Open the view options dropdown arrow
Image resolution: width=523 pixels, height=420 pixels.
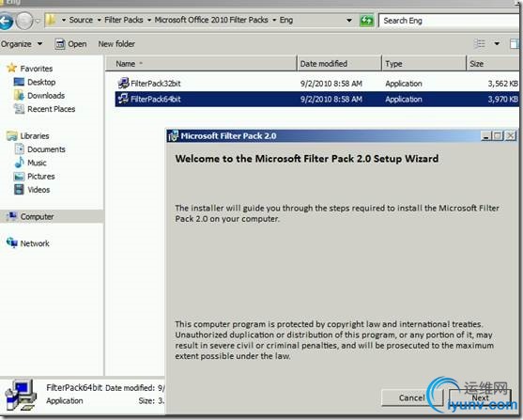pos(497,44)
